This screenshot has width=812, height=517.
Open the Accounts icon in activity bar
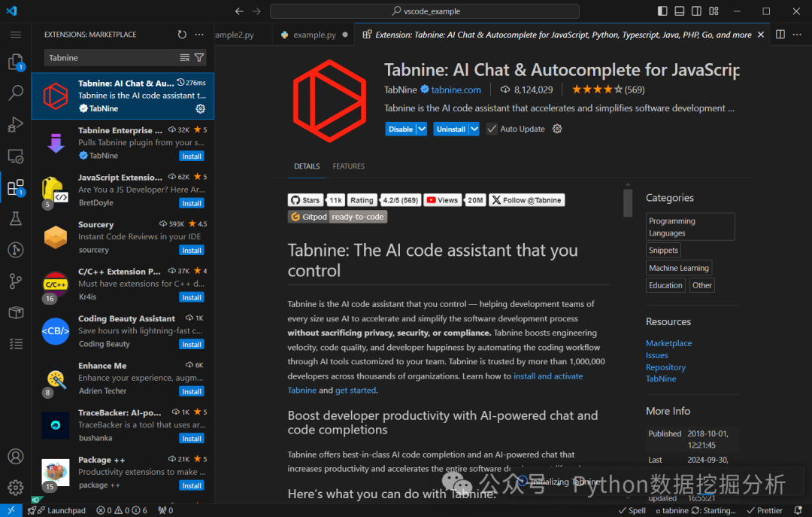point(16,456)
